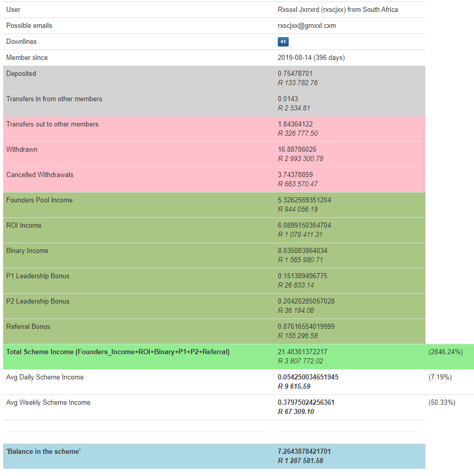Click the blue 41 downlines badge
The height and width of the screenshot is (476, 474).
[283, 42]
